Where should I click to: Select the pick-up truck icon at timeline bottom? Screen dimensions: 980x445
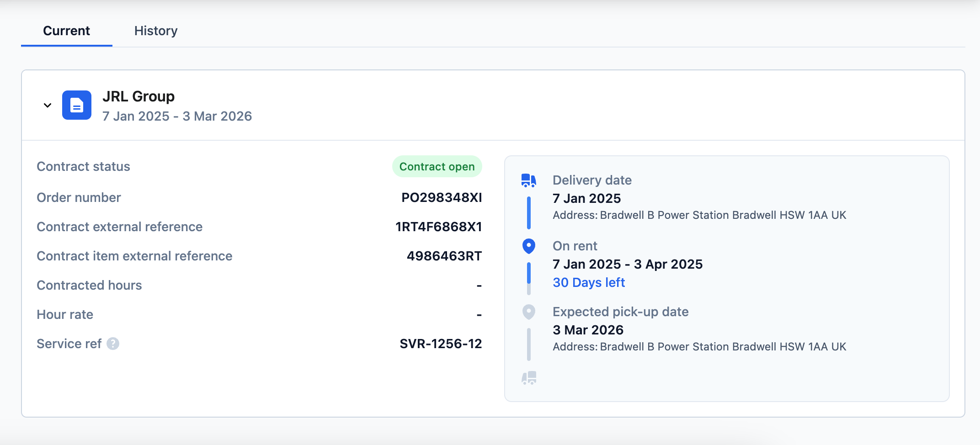coord(528,378)
